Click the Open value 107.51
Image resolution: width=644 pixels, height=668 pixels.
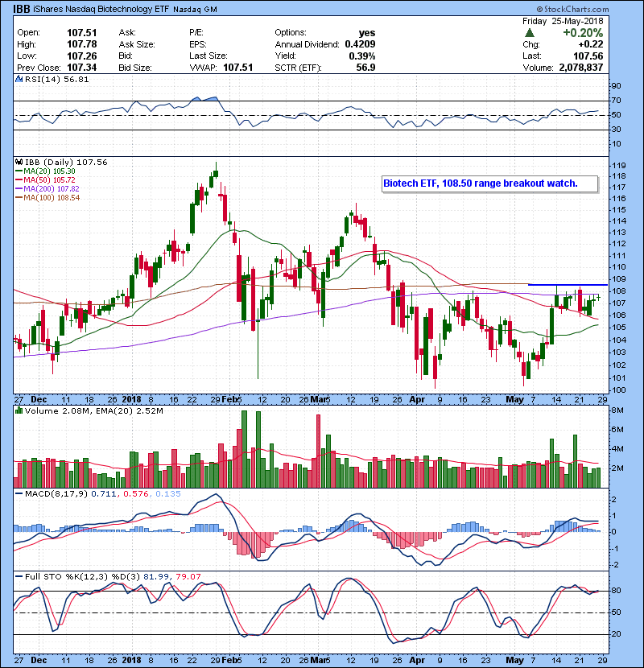click(x=82, y=33)
